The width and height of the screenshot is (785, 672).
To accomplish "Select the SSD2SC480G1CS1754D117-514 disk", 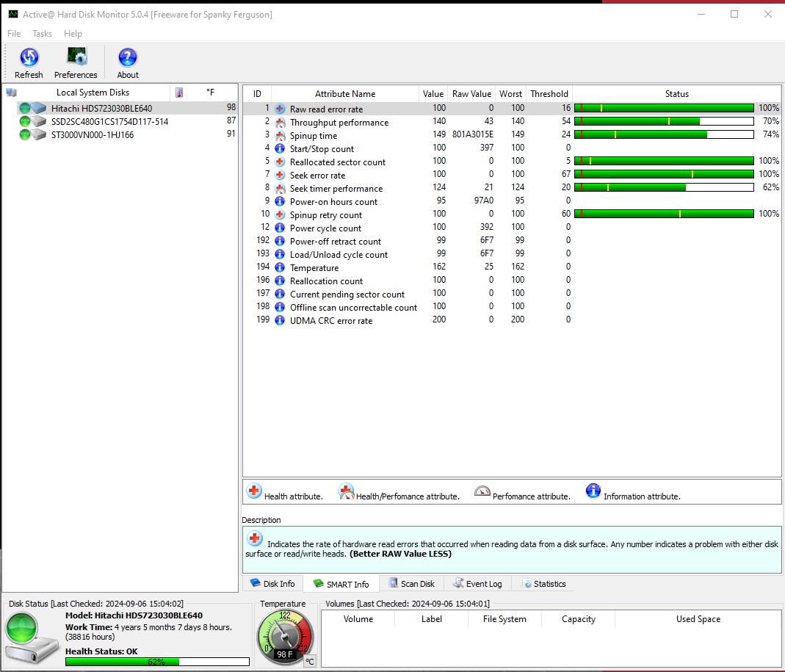I will coord(109,122).
